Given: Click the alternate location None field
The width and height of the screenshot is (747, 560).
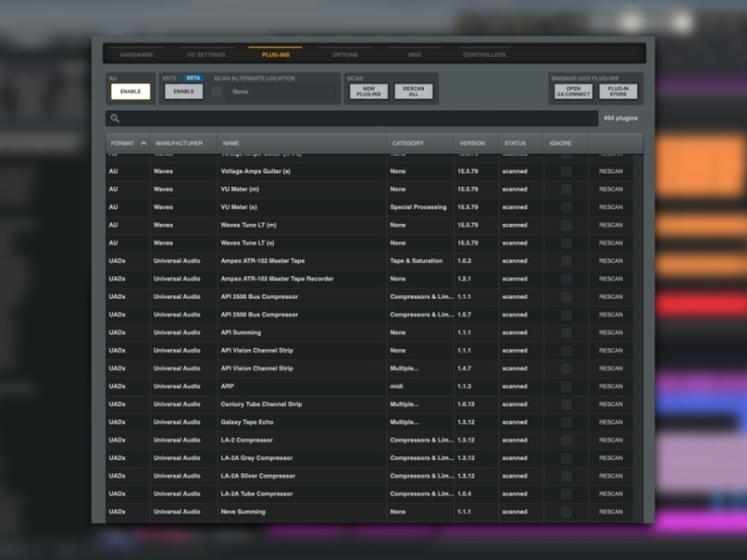Looking at the screenshot, I should [282, 91].
